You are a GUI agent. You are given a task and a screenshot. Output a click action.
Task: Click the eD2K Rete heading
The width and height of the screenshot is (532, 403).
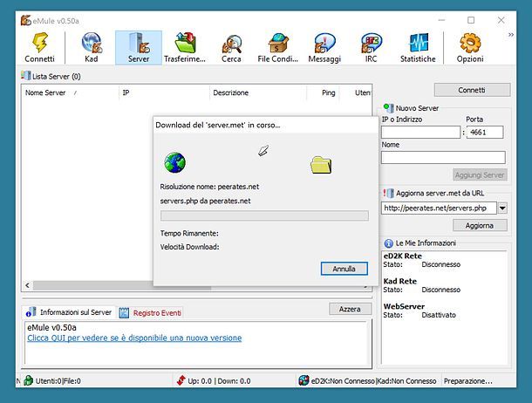pos(403,256)
